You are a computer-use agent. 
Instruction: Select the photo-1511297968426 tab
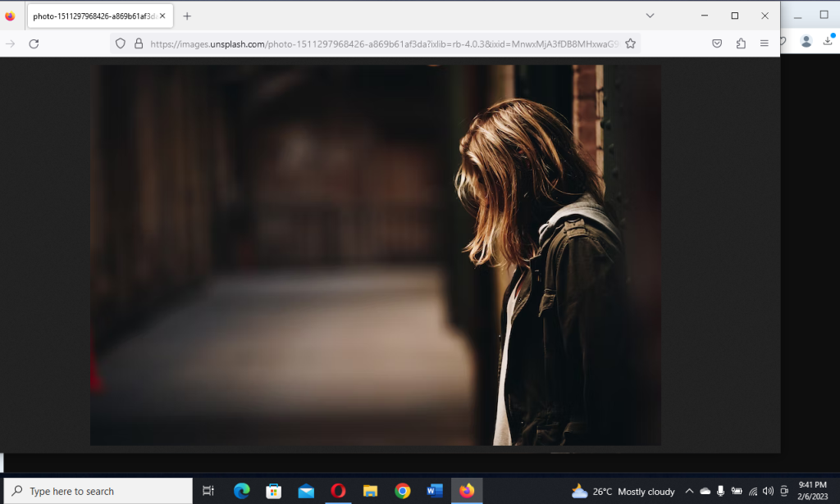point(92,16)
